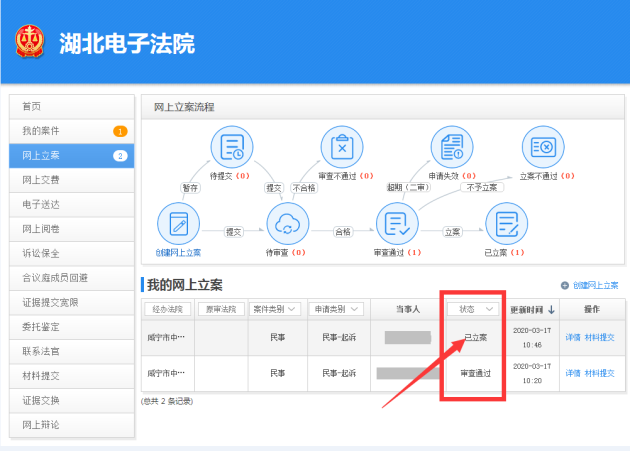Open the 审查通过 checklist icon

[x=396, y=224]
